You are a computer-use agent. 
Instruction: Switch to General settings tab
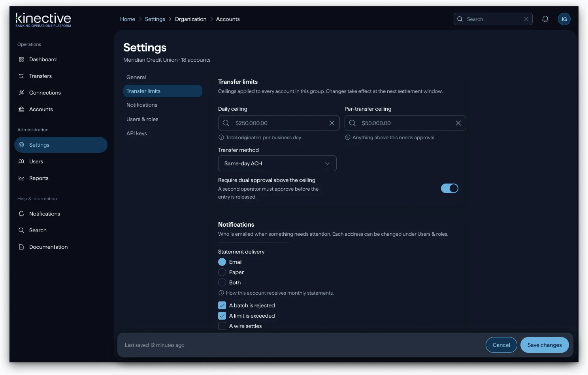pyautogui.click(x=163, y=77)
